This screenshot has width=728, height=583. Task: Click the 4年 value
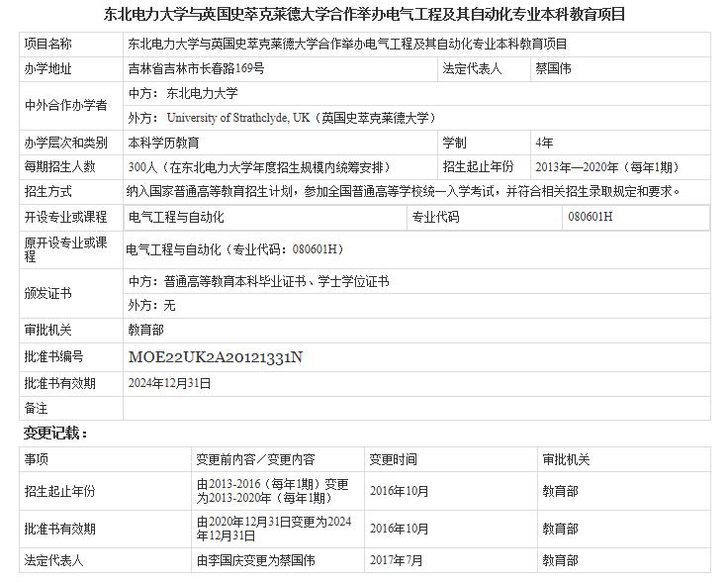[544, 143]
